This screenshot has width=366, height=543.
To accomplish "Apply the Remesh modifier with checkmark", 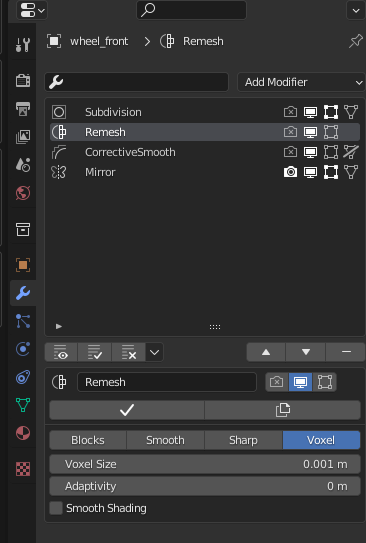I will coord(127,410).
